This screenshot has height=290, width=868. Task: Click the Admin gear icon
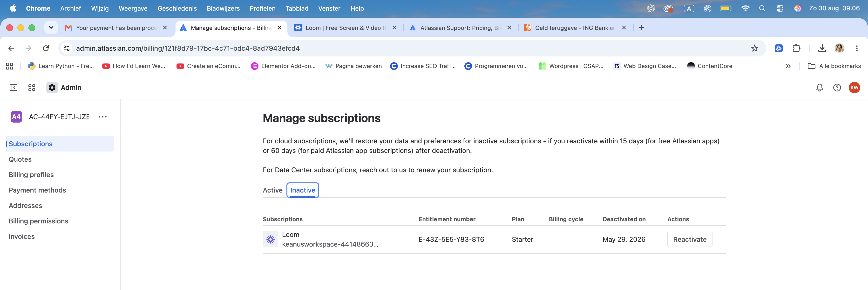click(52, 88)
